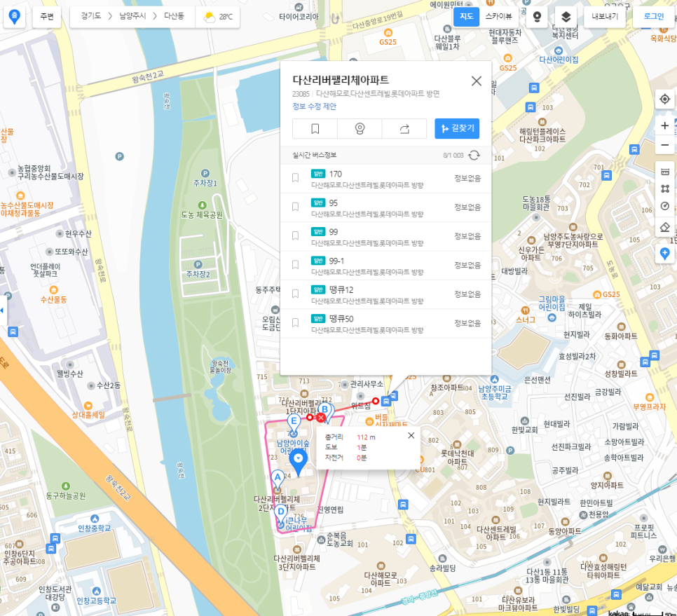Click the D search result marker
Image resolution: width=677 pixels, height=616 pixels.
coord(281,514)
